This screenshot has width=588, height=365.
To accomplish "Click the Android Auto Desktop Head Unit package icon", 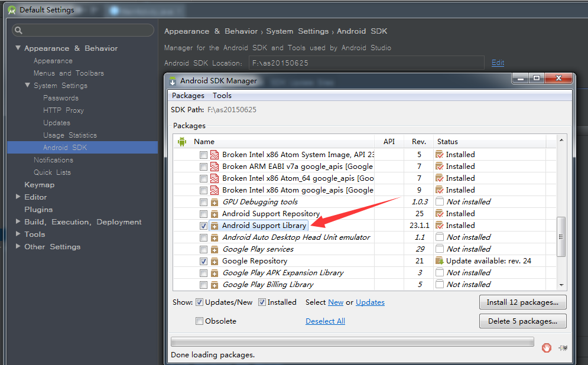I will 215,237.
